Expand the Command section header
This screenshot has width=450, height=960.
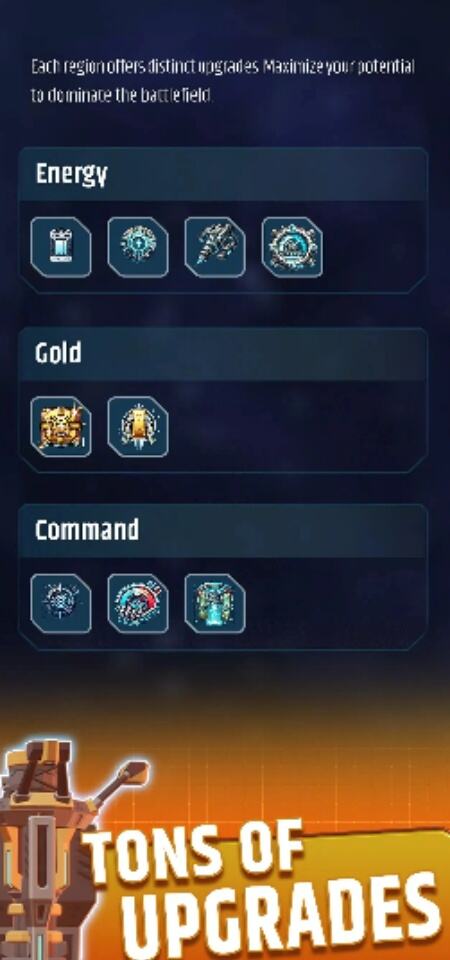point(223,530)
